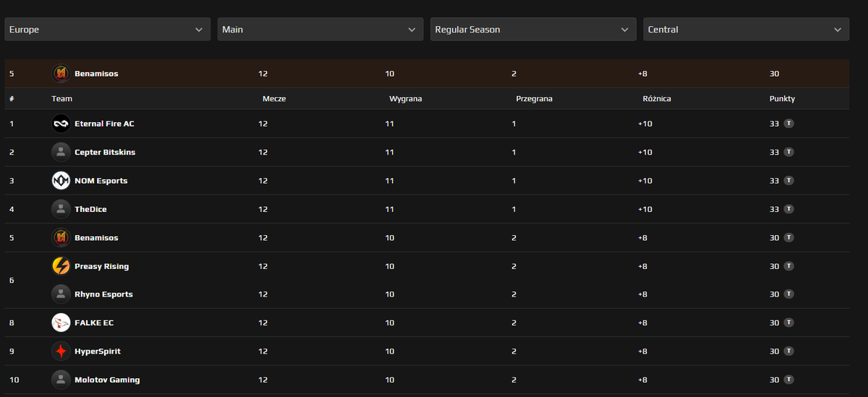The height and width of the screenshot is (397, 868).
Task: Click the 11 wins value in TheDice row
Action: (389, 209)
